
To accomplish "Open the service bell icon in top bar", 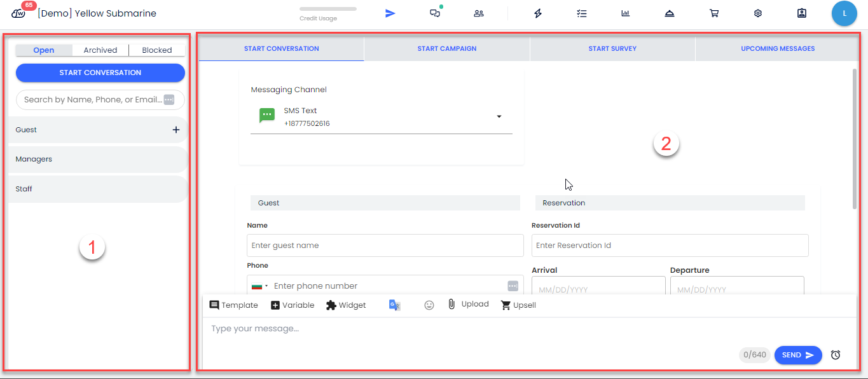I will tap(670, 13).
